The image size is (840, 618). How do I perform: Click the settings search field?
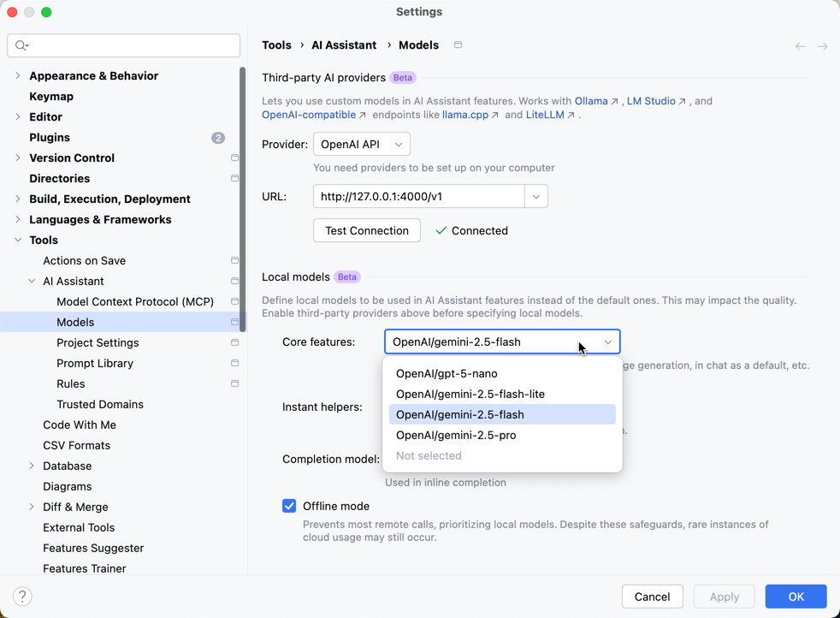pyautogui.click(x=124, y=45)
